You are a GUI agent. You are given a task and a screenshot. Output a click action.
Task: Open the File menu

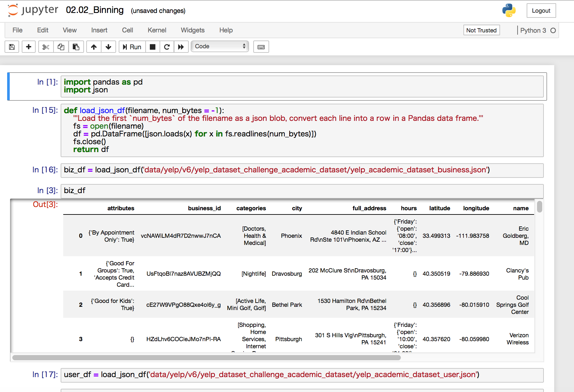point(18,30)
